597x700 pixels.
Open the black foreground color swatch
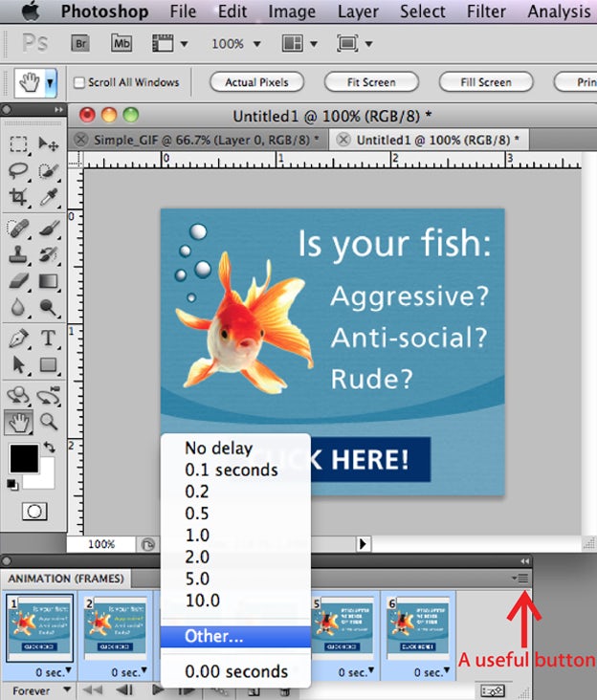point(24,458)
